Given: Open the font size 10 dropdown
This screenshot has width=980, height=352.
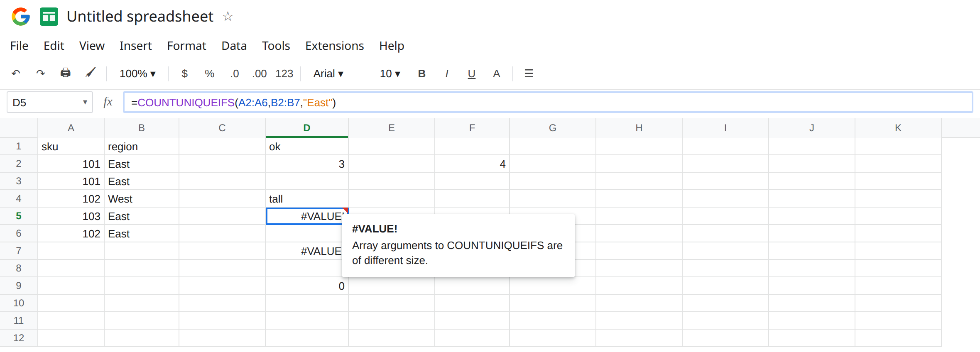Looking at the screenshot, I should 390,73.
